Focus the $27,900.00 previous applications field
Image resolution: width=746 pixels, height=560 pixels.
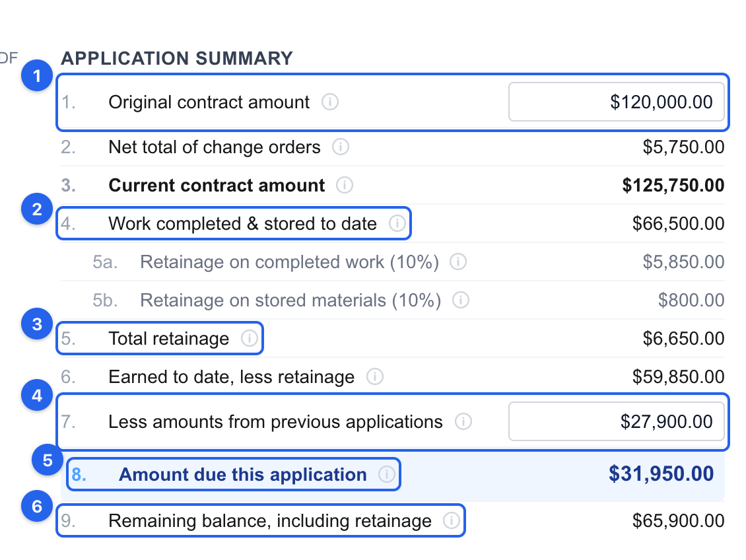(617, 421)
